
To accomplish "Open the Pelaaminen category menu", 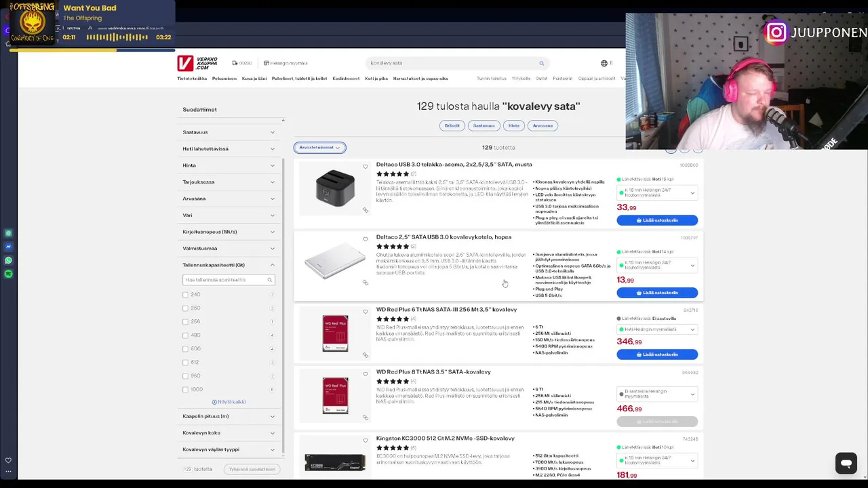I will click(x=224, y=79).
